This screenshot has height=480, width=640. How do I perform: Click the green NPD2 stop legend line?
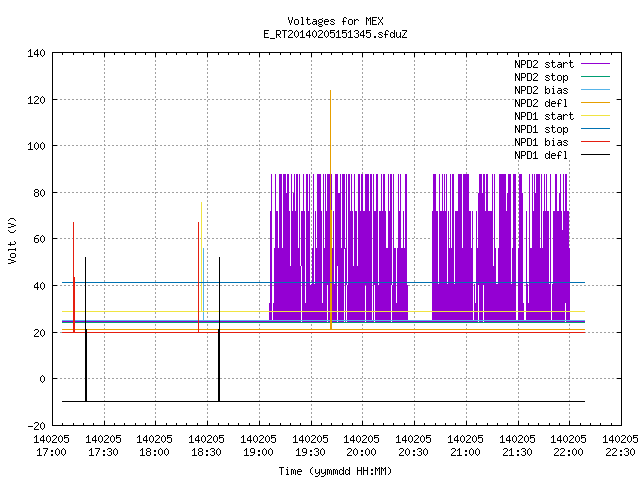[x=596, y=77]
